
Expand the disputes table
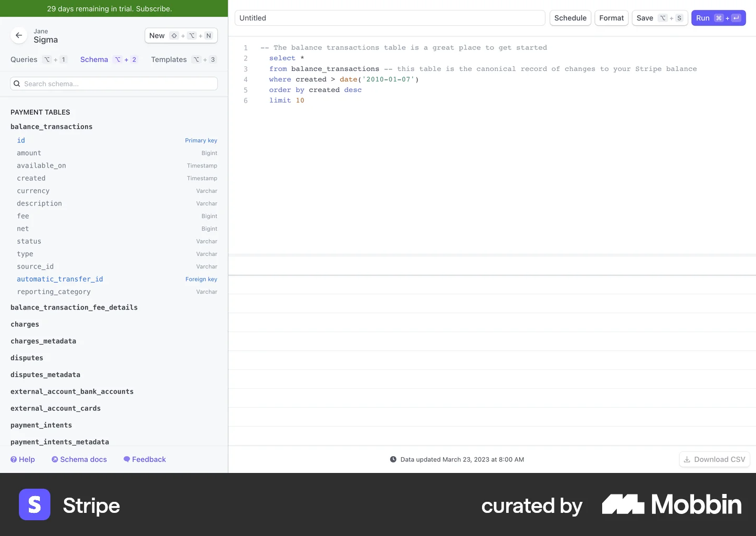[x=27, y=358]
